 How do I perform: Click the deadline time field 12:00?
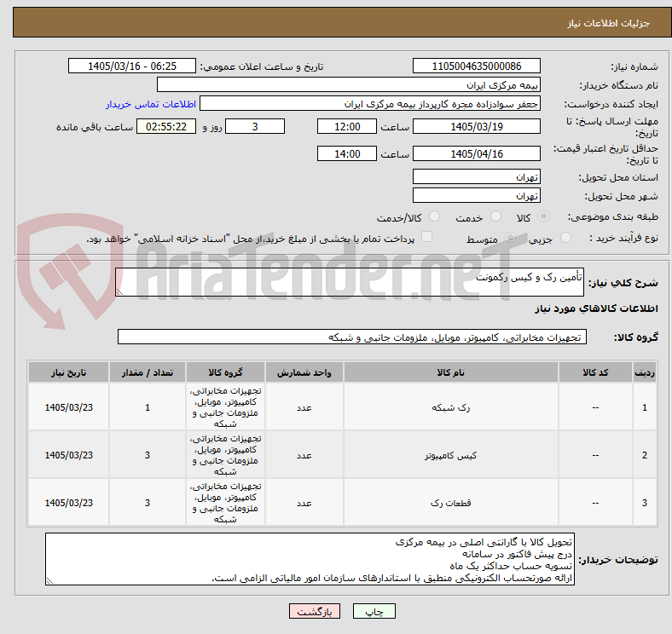tap(347, 126)
